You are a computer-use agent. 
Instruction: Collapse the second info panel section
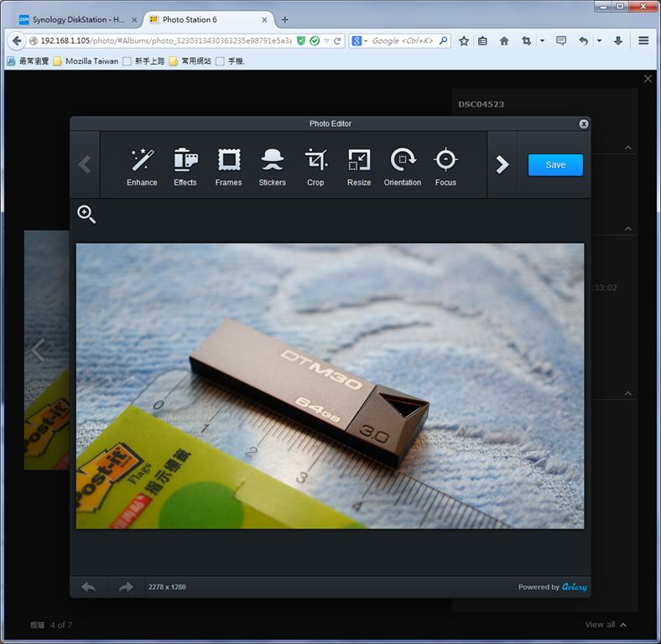pos(628,228)
